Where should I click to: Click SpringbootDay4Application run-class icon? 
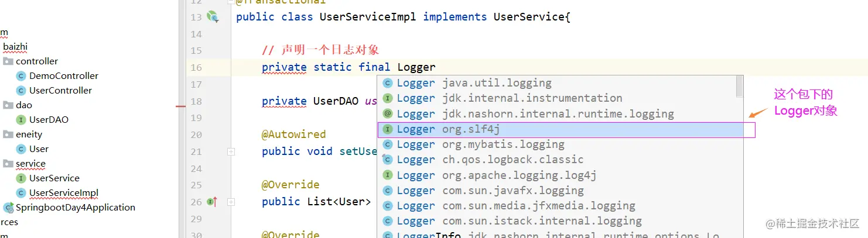point(8,208)
